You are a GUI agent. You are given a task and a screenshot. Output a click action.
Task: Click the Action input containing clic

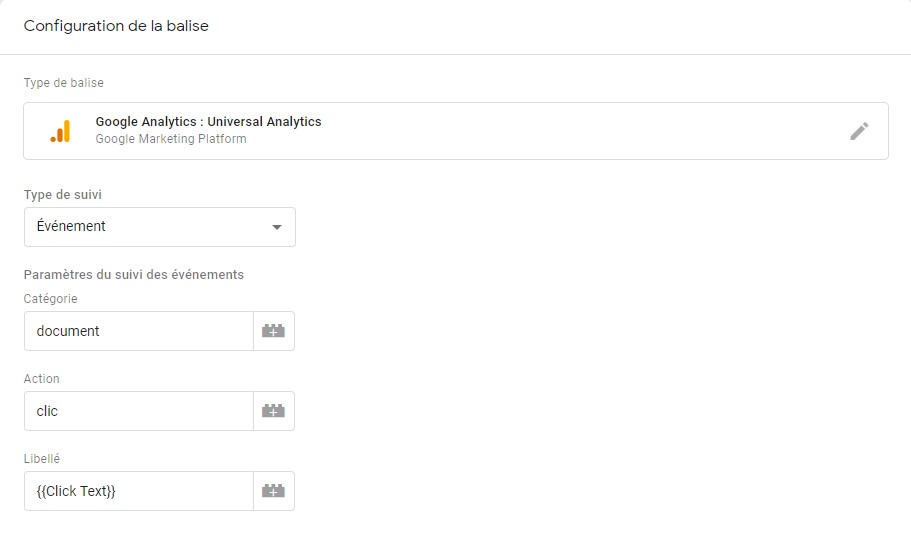point(139,412)
